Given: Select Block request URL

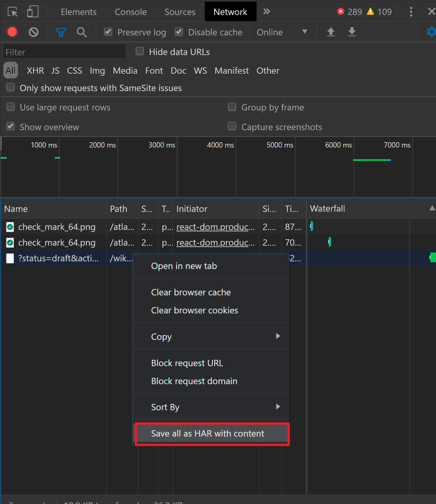Looking at the screenshot, I should [211, 363].
